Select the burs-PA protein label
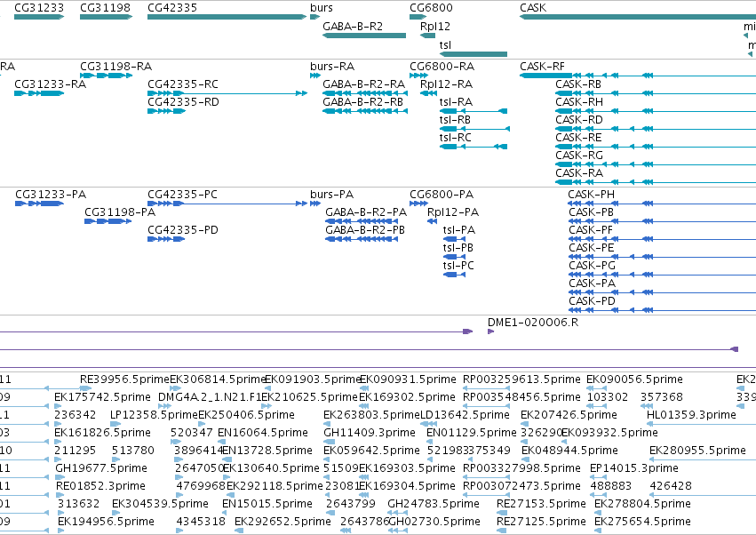The height and width of the screenshot is (535, 756). 331,195
